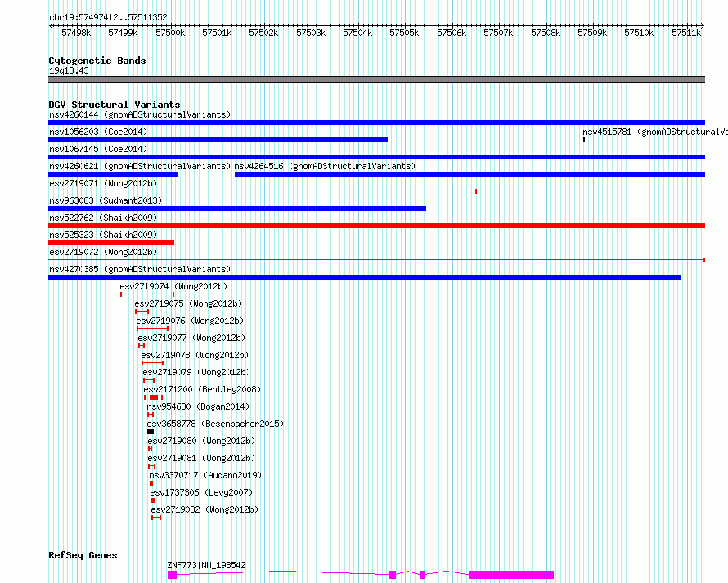Click the 57505k ruler tick label

[x=404, y=33]
